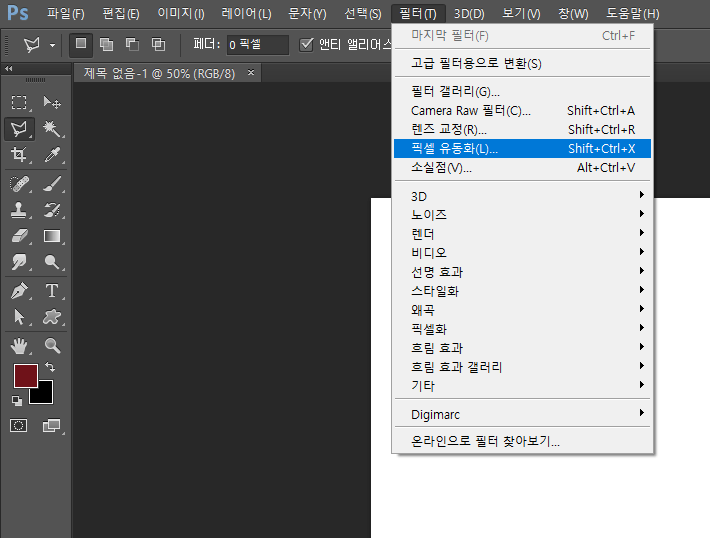This screenshot has height=538, width=710.
Task: Pick the Crop tool
Action: click(x=19, y=155)
